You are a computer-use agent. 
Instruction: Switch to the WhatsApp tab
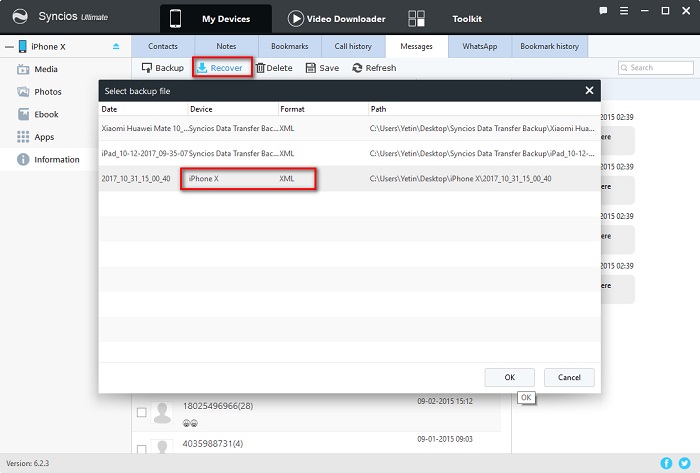479,46
